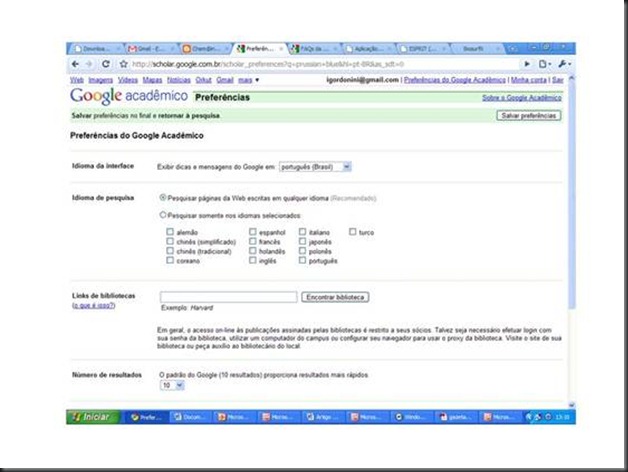Image resolution: width=628 pixels, height=472 pixels.
Task: Open the Gmail link in navigation bar
Action: [x=225, y=80]
